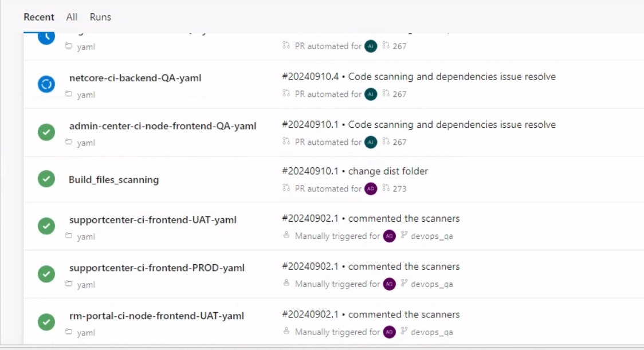Viewport: 644px width, 350px height.
Task: Click success icon for supportcenter-ci-frontend-PROD-yaml
Action: point(46,274)
